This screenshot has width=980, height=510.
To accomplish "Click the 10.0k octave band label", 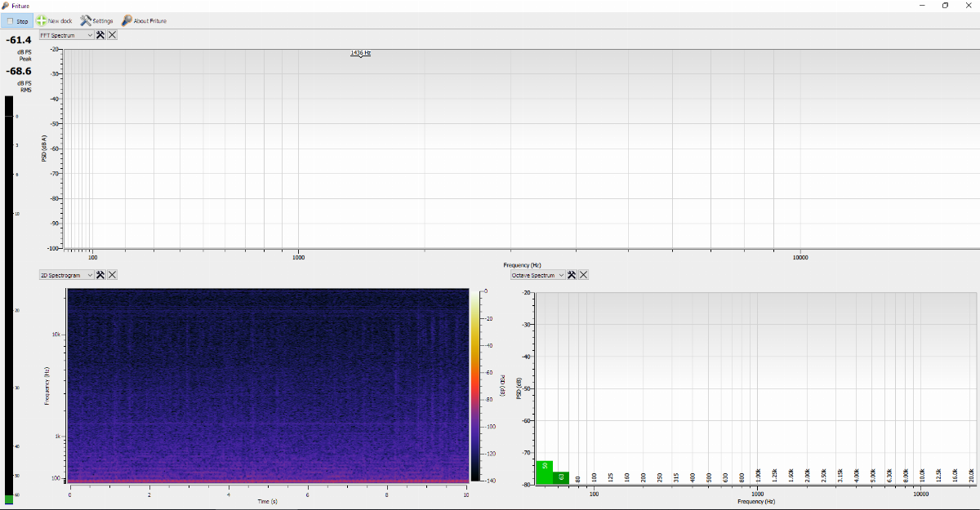I will tap(922, 475).
